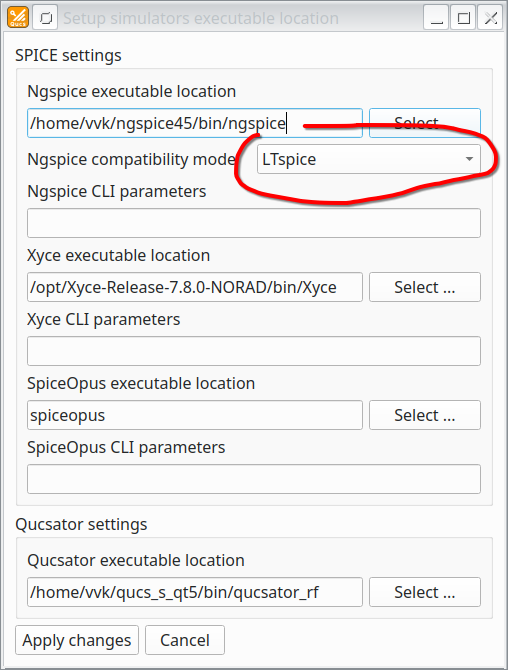Click the 'Qucsator executable location' label
The width and height of the screenshot is (508, 670).
click(136, 560)
